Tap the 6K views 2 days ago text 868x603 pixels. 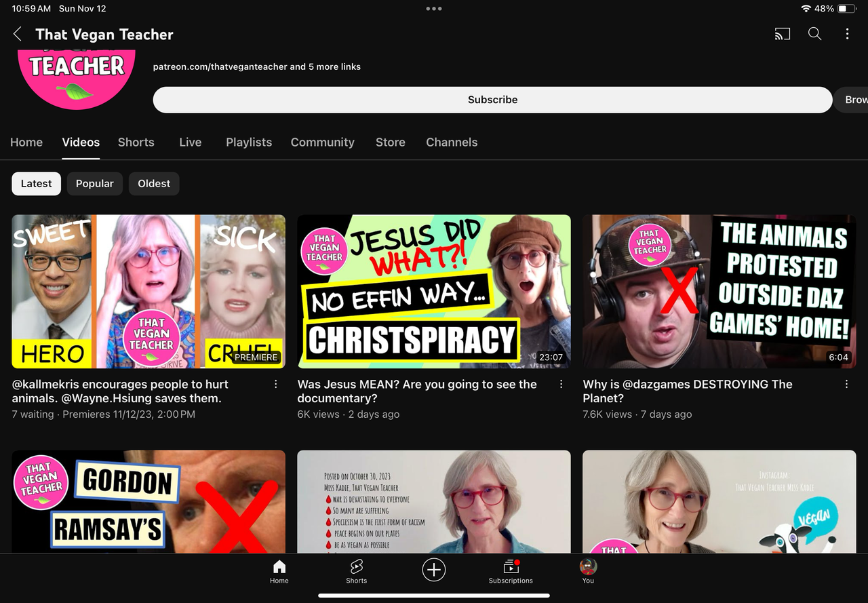pyautogui.click(x=349, y=414)
